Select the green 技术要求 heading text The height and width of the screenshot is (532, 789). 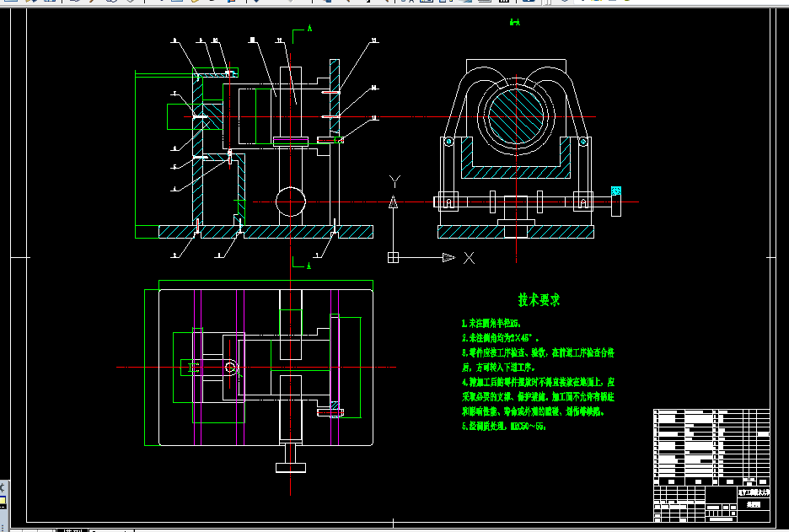(x=539, y=300)
